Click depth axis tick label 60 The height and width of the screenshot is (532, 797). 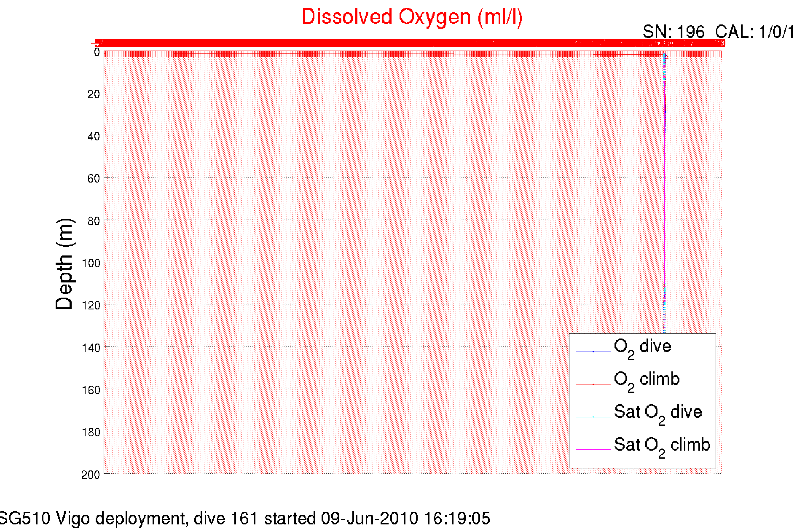[x=94, y=178]
